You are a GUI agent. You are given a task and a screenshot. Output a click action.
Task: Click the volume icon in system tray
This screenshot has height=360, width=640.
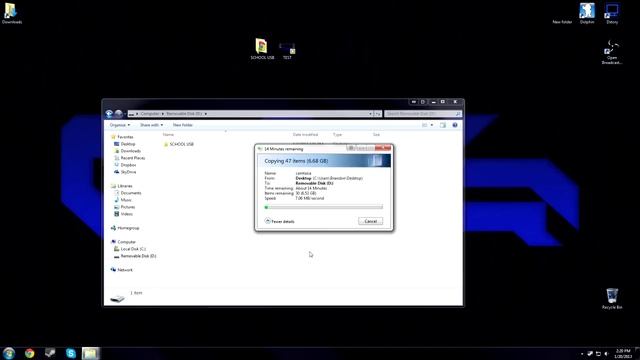[x=607, y=353]
